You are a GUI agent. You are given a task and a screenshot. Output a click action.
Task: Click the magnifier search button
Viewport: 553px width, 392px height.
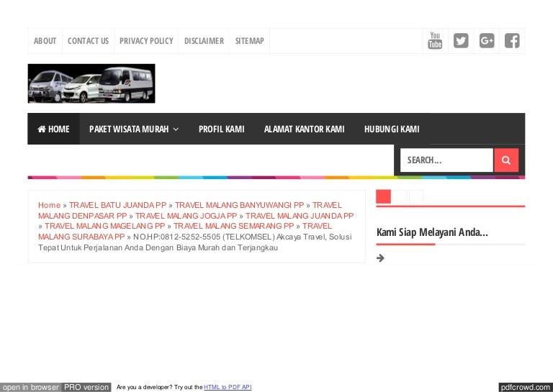click(x=506, y=160)
